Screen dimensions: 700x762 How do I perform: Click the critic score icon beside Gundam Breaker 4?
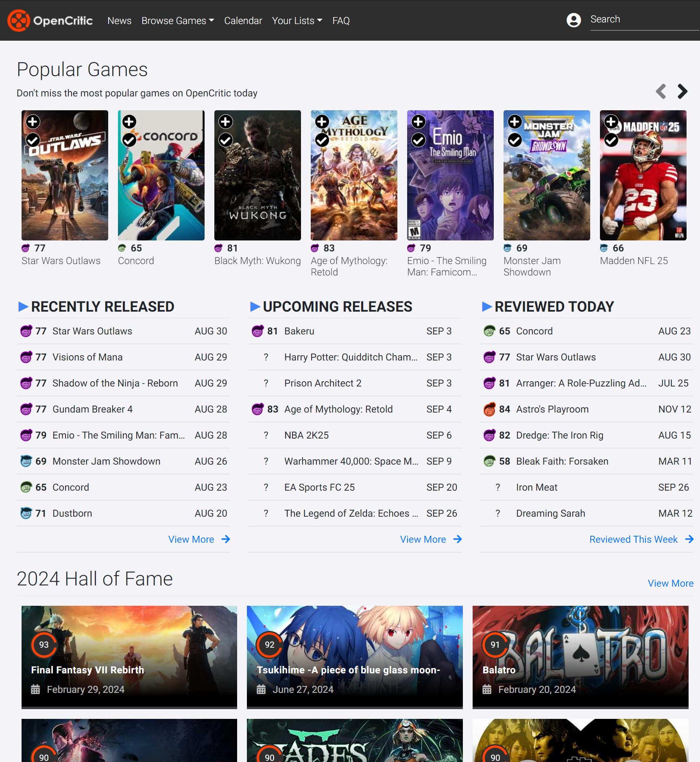click(26, 409)
